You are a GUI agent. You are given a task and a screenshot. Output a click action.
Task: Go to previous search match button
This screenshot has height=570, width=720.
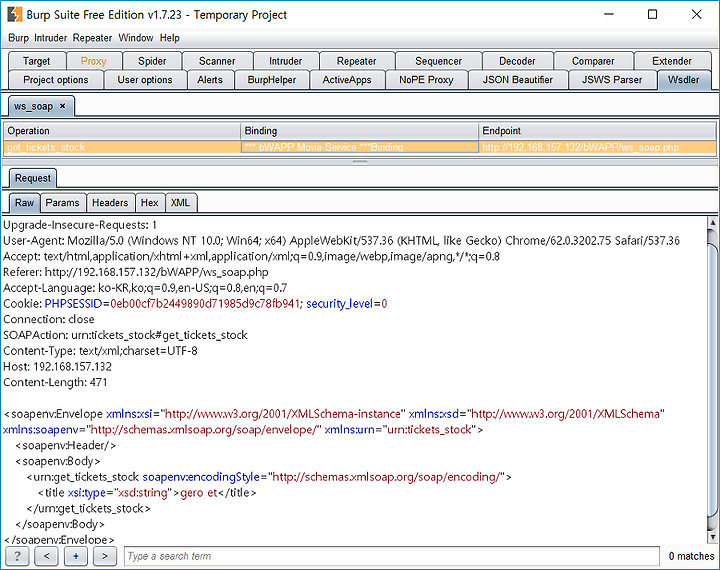(46, 556)
